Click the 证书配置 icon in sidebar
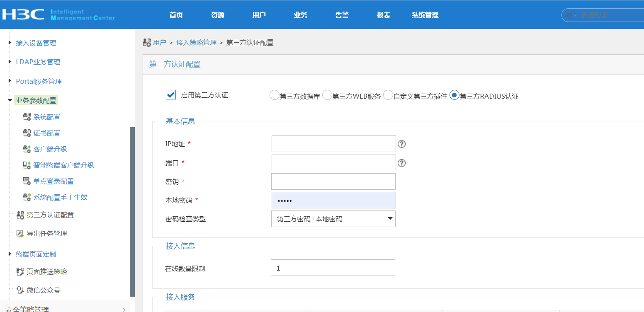Screen dimensions: 644x312 27,133
